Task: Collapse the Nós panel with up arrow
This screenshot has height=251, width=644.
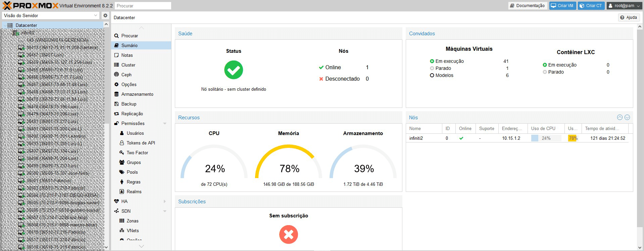Action: click(620, 117)
